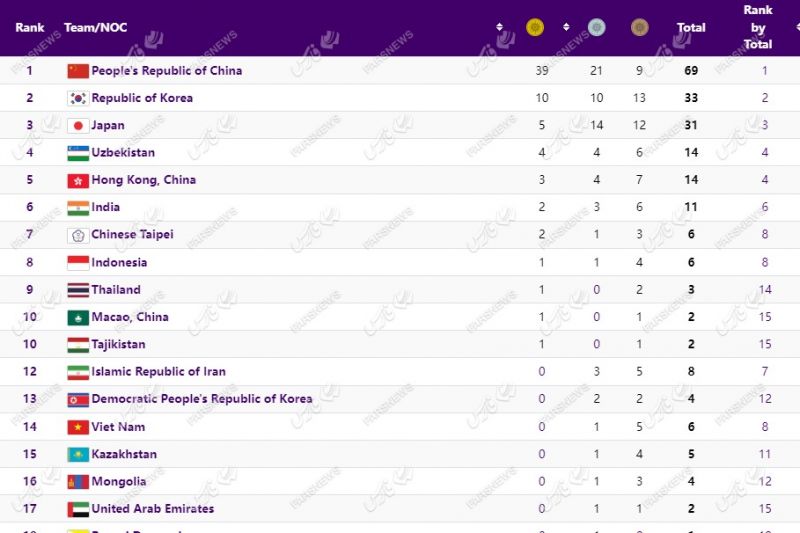Image resolution: width=800 pixels, height=533 pixels.
Task: Click the Islamic Republic of Iran flag
Action: (x=78, y=372)
